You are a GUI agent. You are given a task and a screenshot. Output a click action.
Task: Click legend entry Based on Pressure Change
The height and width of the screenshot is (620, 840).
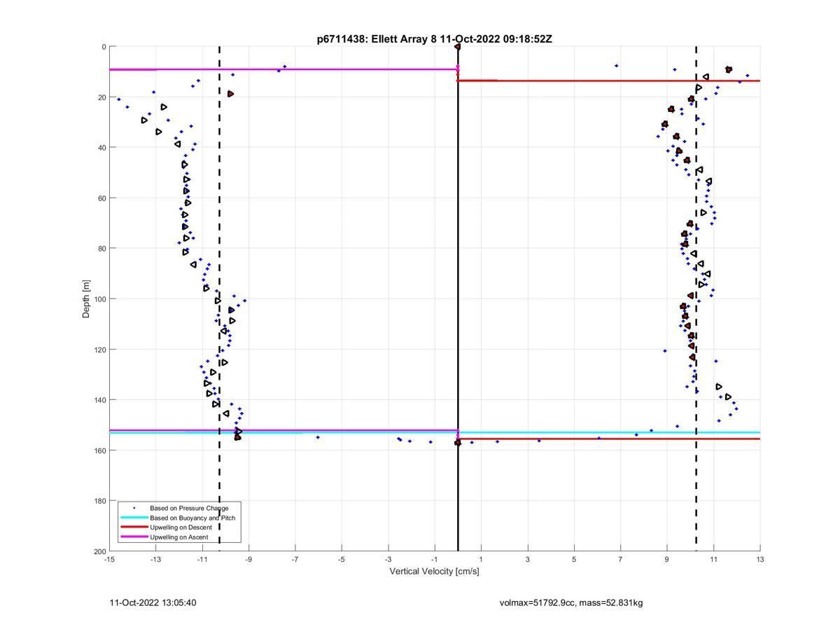[189, 508]
